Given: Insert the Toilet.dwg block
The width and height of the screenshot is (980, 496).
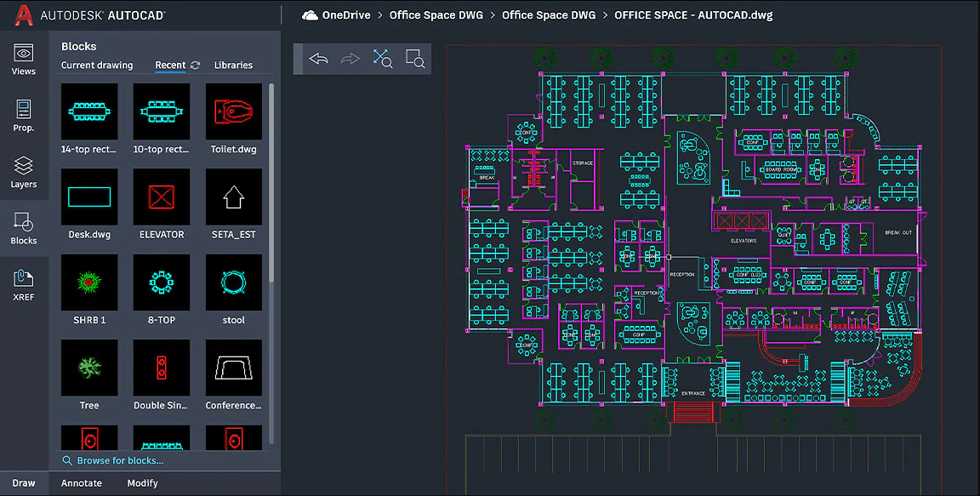Looking at the screenshot, I should [234, 111].
